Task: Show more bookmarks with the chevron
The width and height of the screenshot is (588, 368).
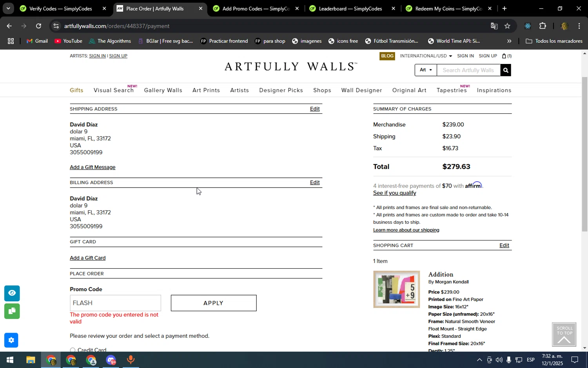Action: click(x=509, y=41)
